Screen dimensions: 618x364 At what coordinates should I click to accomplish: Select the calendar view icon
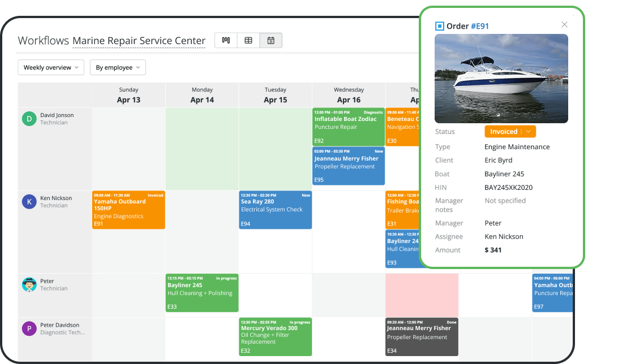click(271, 40)
